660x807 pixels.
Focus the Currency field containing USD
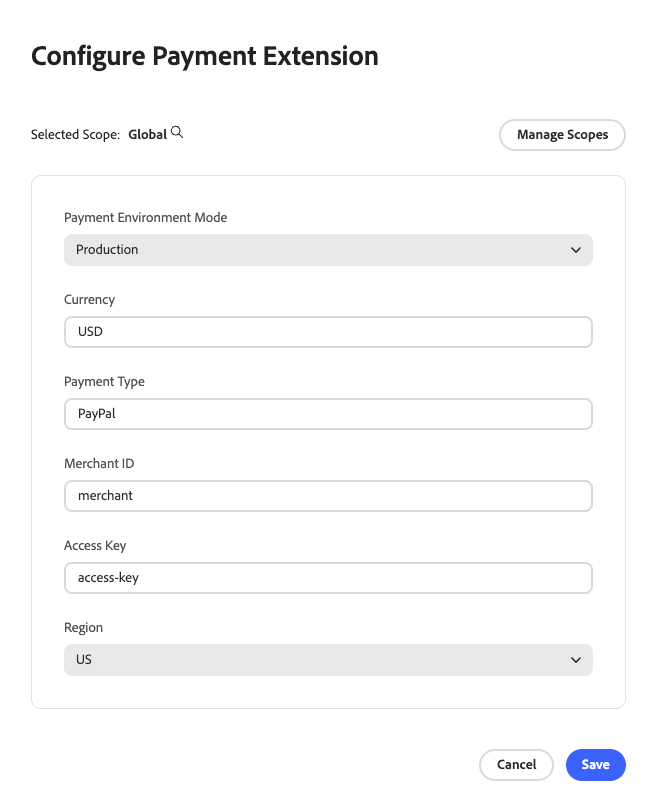pyautogui.click(x=328, y=332)
